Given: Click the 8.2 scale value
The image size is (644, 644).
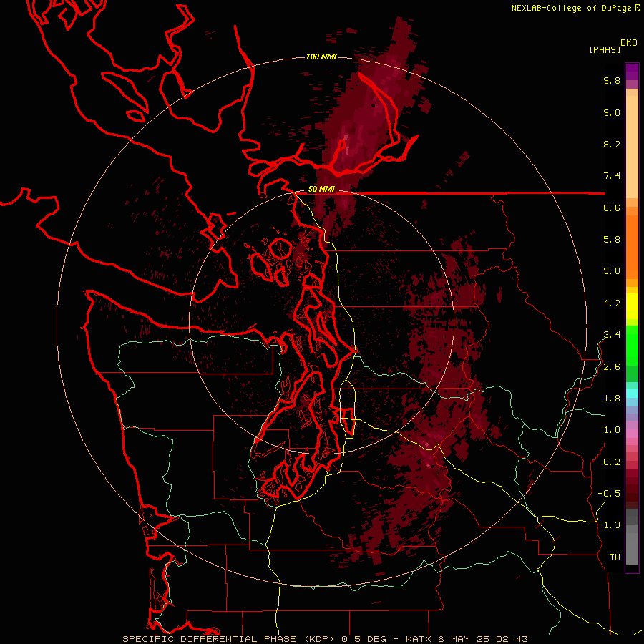Looking at the screenshot, I should click(612, 144).
